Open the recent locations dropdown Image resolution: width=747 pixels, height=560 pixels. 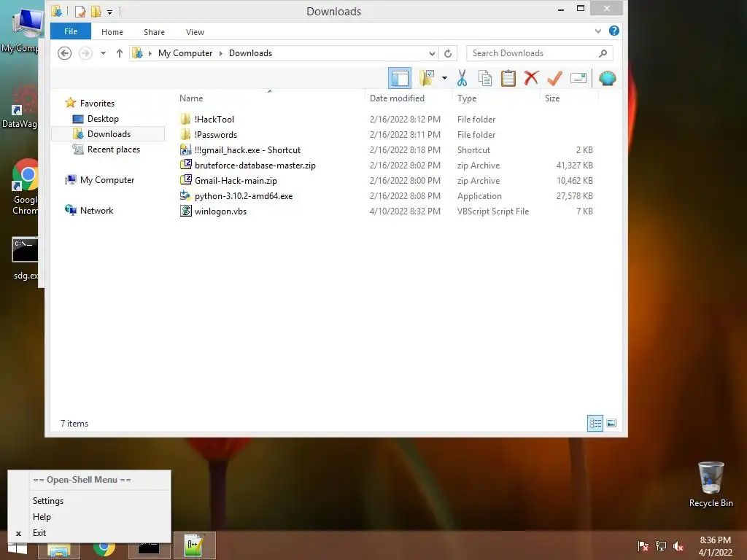pyautogui.click(x=103, y=53)
